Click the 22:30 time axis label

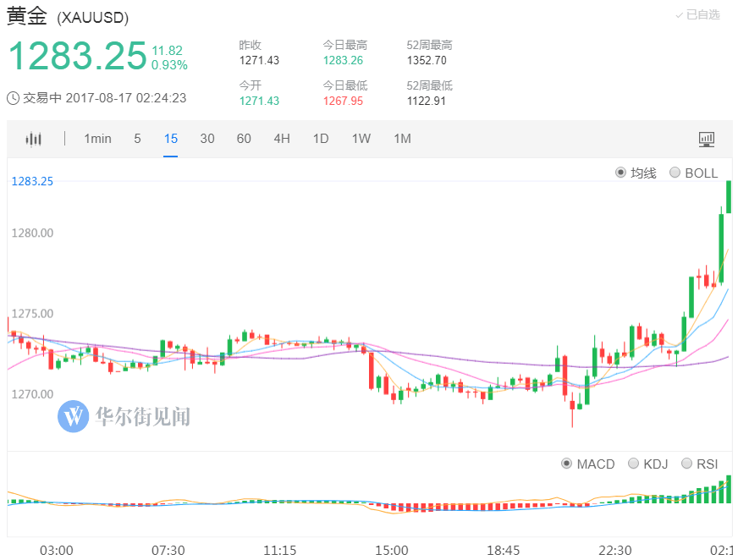coord(615,550)
